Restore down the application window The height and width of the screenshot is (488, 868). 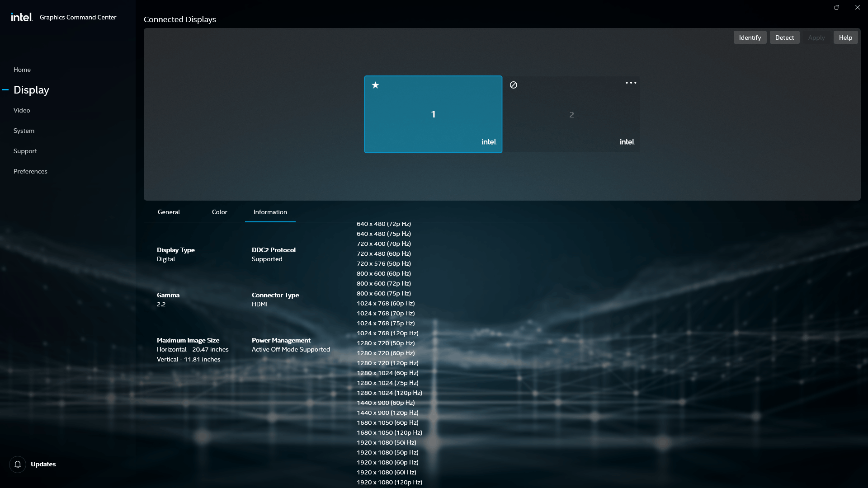click(836, 7)
